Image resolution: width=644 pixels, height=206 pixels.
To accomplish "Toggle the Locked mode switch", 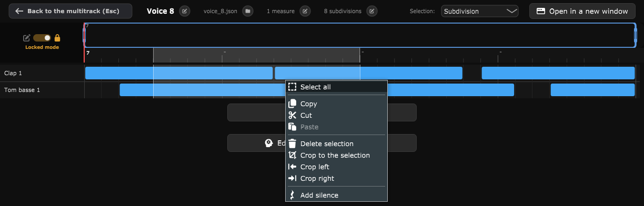I will pos(42,38).
